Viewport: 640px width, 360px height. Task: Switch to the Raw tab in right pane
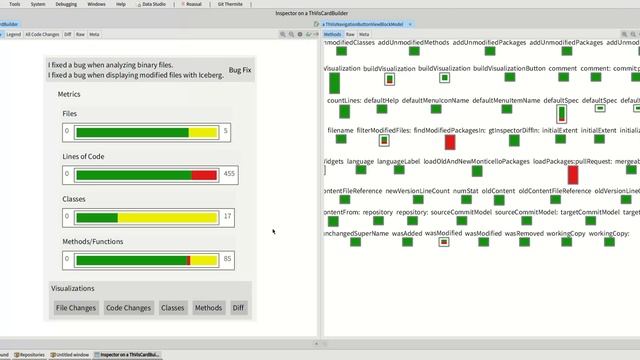pyautogui.click(x=350, y=35)
